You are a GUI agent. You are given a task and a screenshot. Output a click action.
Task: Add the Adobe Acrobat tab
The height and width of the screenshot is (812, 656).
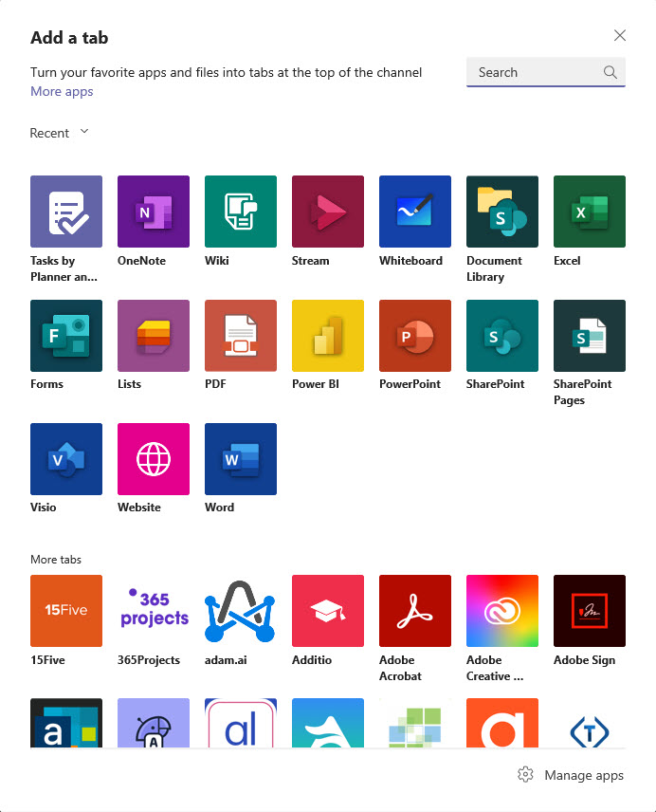click(415, 611)
